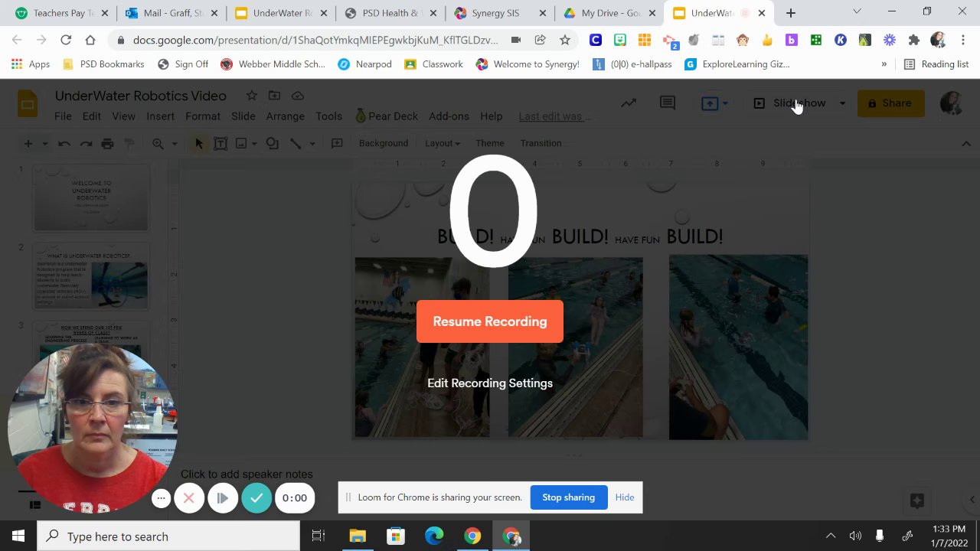Open the Layout dropdown
The image size is (980, 551).
(443, 143)
